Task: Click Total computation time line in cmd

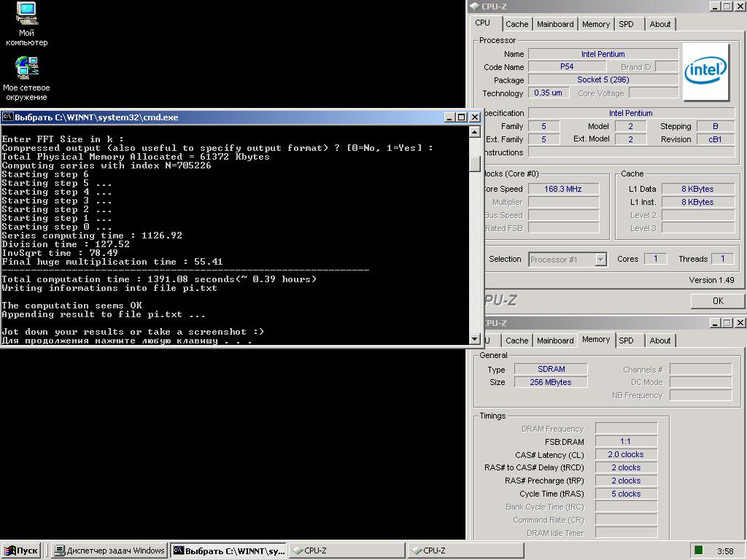Action: pos(159,279)
